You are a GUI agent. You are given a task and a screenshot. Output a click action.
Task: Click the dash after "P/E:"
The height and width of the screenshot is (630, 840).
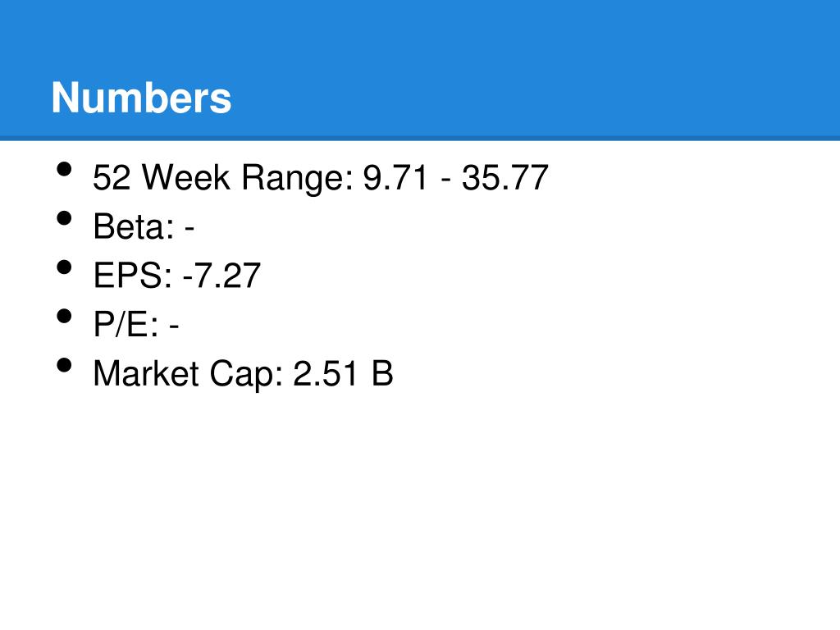coord(175,328)
